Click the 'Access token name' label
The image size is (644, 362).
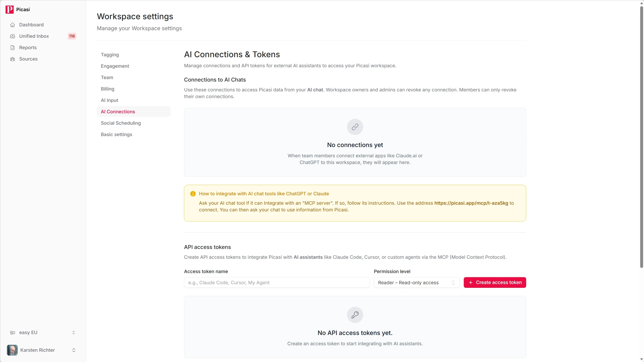click(206, 271)
